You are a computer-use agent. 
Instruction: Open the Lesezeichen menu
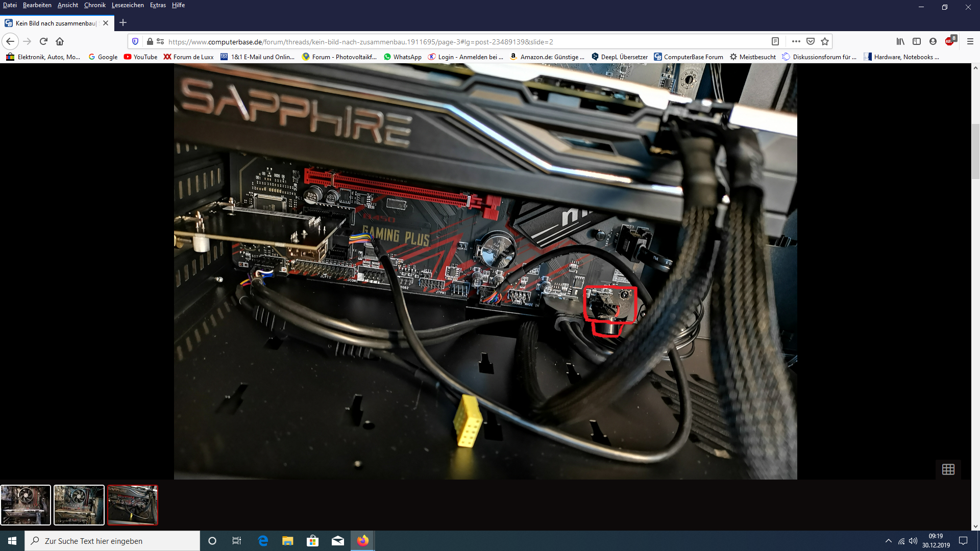coord(128,5)
